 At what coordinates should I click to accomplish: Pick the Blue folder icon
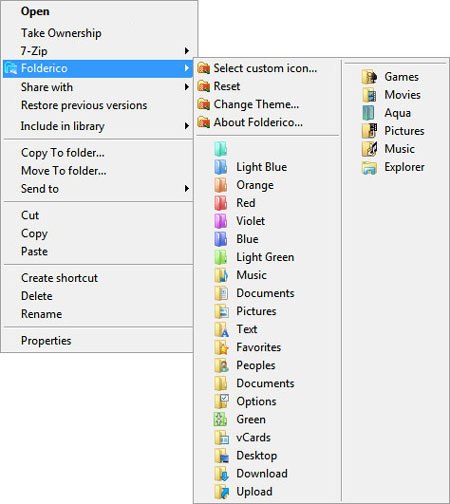[x=221, y=239]
